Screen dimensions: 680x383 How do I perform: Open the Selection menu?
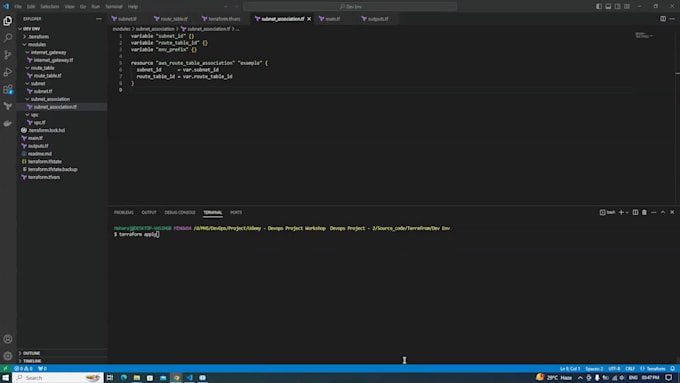click(49, 7)
